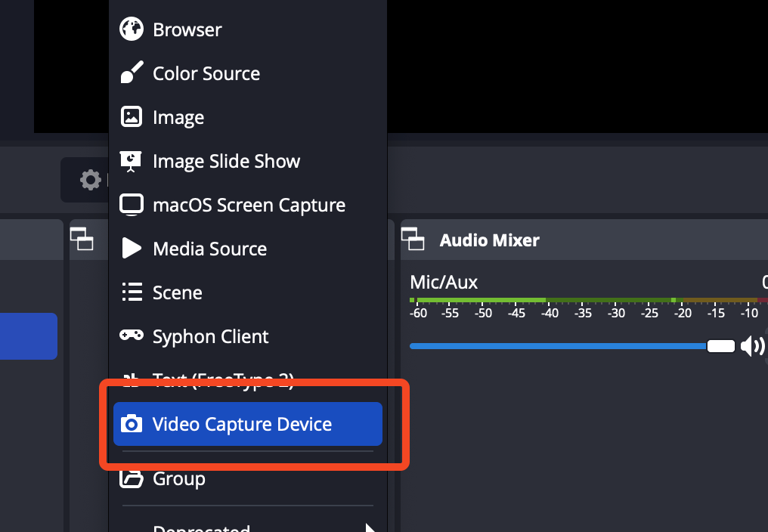Click the Video Capture Device camera icon

(x=132, y=424)
